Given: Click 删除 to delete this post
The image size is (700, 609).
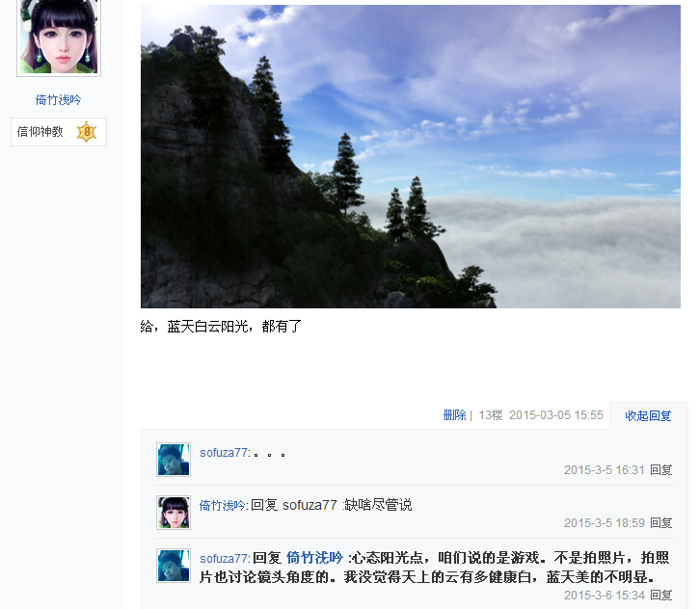Looking at the screenshot, I should click(454, 415).
